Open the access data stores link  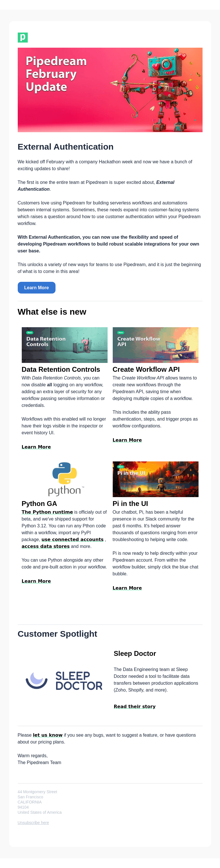pyautogui.click(x=45, y=546)
